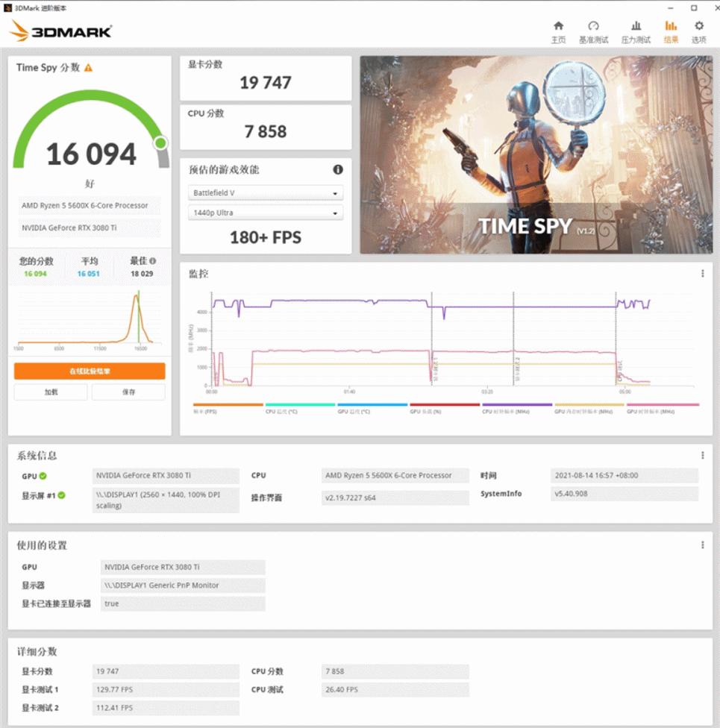Toggle the red GPU load legend swatch

click(445, 405)
